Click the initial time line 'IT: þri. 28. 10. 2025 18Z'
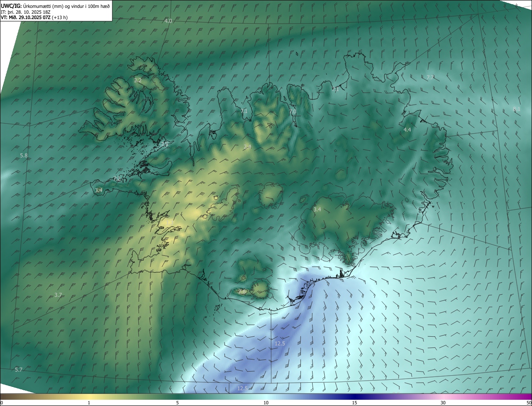The image size is (532, 406). [26, 12]
